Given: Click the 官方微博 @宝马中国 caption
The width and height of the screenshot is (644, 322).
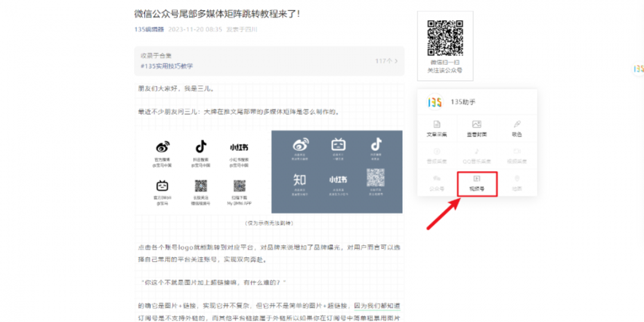Looking at the screenshot, I should tap(163, 162).
